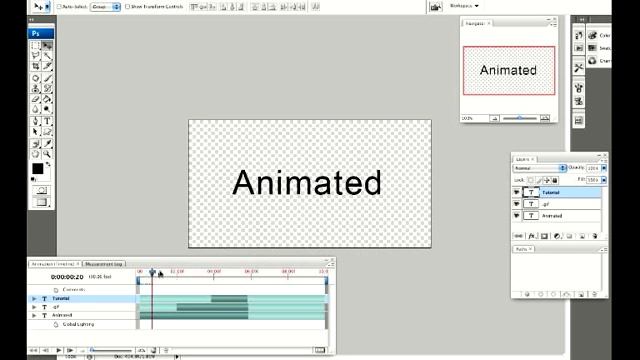640x360 pixels.
Task: Open the collapsed Color panel
Action: click(600, 36)
